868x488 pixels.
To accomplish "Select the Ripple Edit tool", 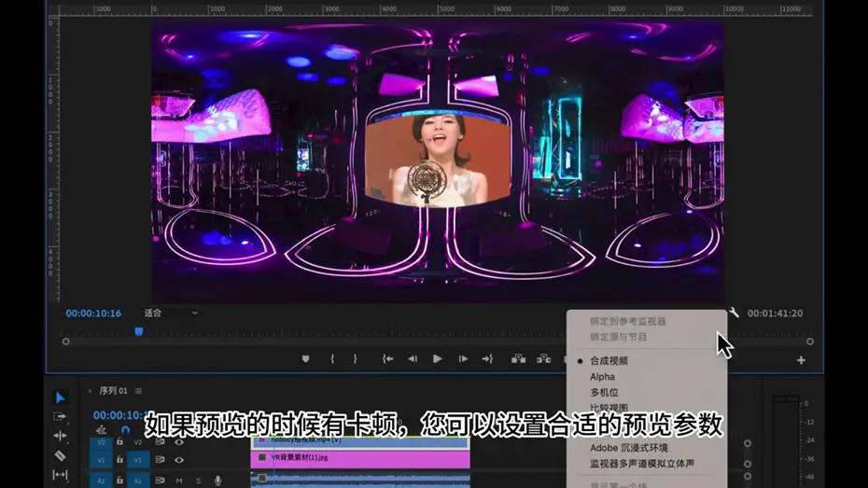I will (60, 436).
